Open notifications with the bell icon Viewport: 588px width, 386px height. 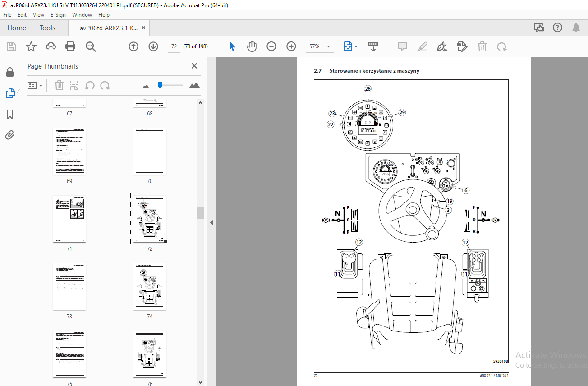click(576, 28)
